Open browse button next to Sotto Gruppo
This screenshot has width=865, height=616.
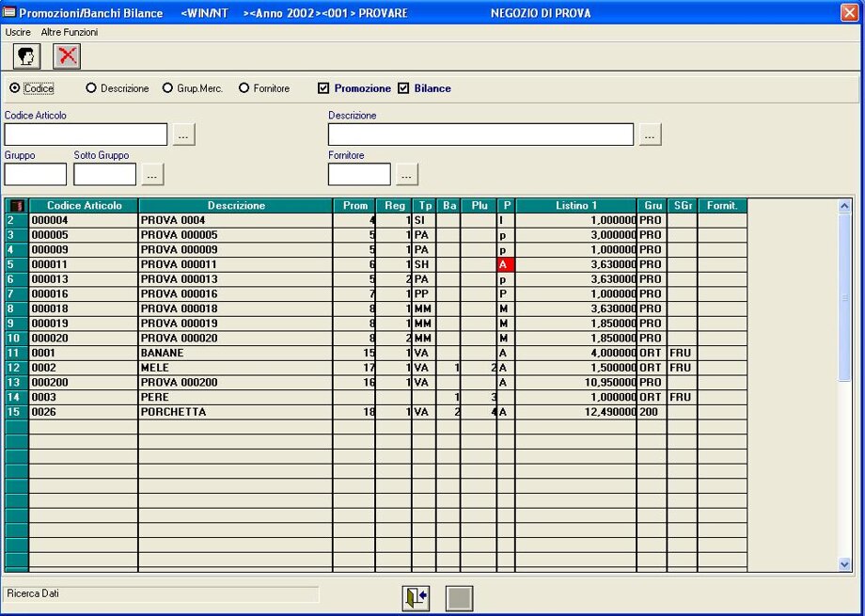(x=152, y=174)
